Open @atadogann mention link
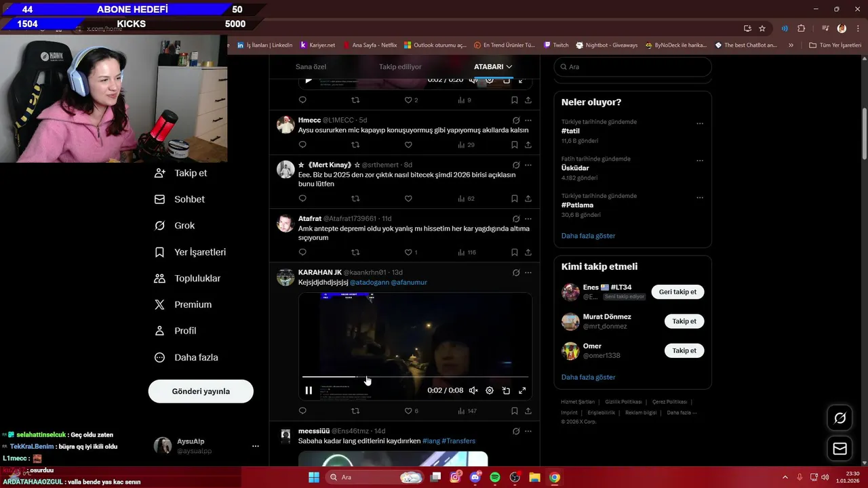The height and width of the screenshot is (488, 868). click(369, 282)
